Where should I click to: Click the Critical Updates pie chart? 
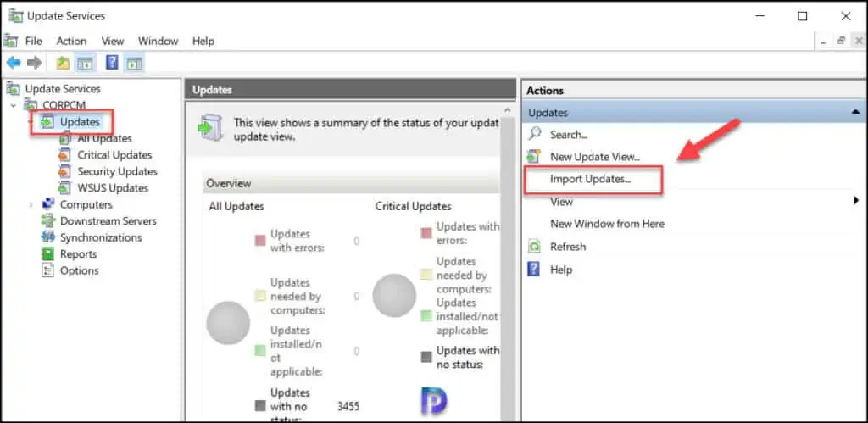(x=394, y=296)
